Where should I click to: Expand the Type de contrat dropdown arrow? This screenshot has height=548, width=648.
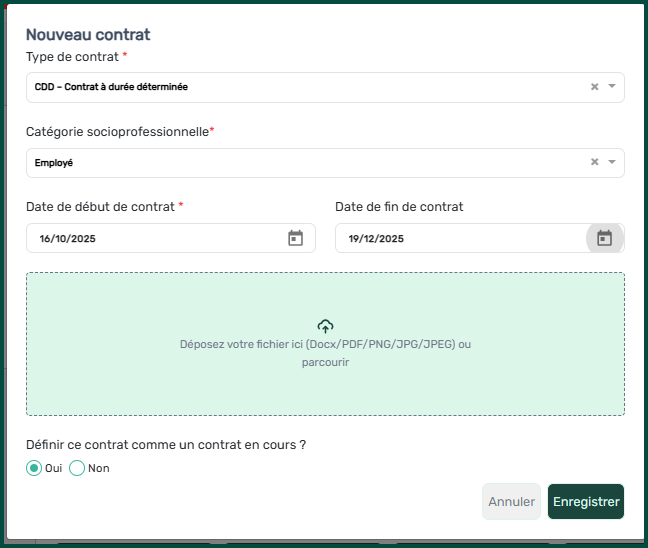(612, 87)
